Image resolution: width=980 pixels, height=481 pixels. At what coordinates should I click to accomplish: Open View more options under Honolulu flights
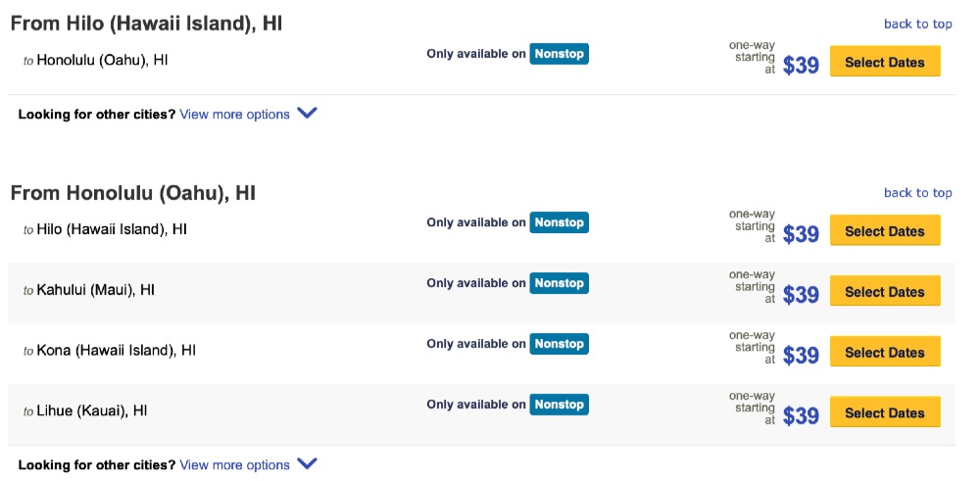(234, 464)
